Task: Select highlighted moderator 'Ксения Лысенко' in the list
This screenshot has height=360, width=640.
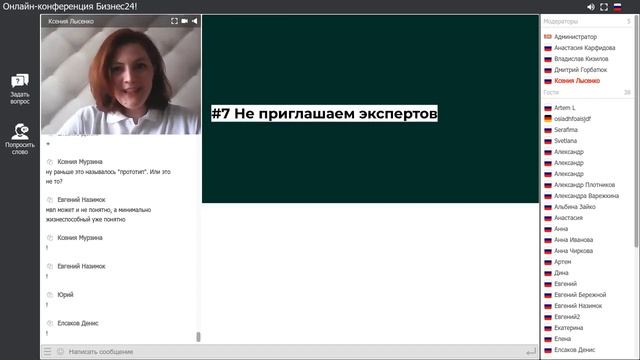Action: pyautogui.click(x=577, y=81)
